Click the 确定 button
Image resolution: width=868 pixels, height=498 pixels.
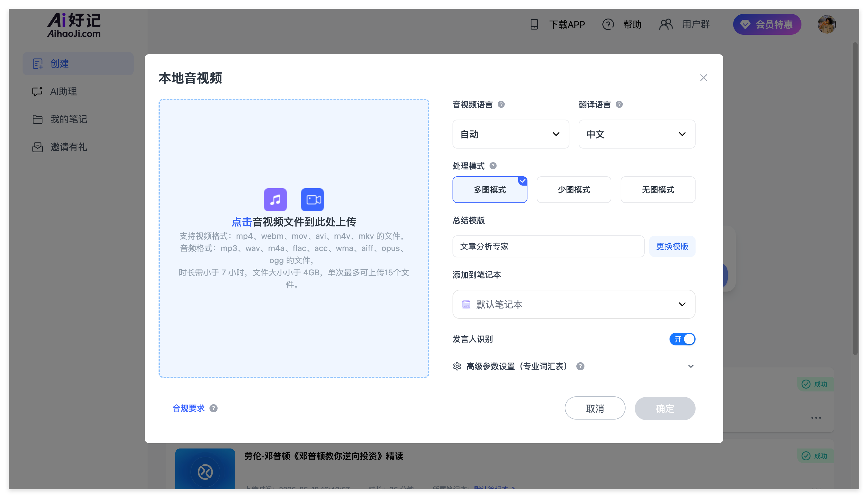click(665, 408)
